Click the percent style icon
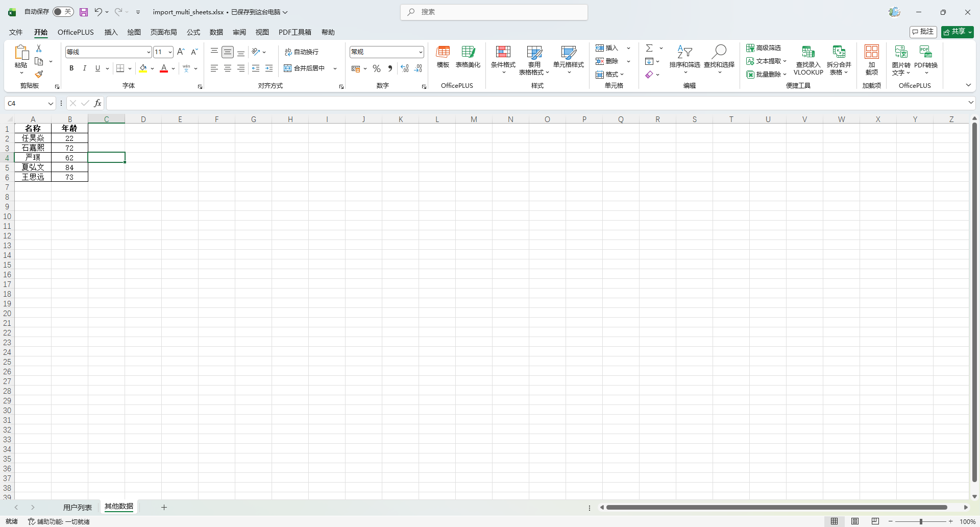Screen dimensions: 980x527 377,68
